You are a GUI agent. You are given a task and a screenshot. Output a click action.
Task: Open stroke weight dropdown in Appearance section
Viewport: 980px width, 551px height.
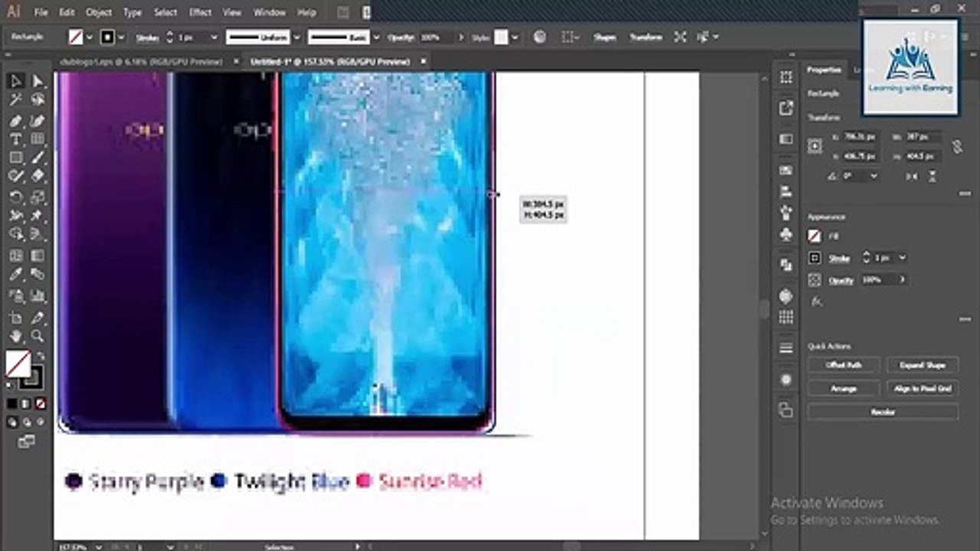pyautogui.click(x=903, y=258)
